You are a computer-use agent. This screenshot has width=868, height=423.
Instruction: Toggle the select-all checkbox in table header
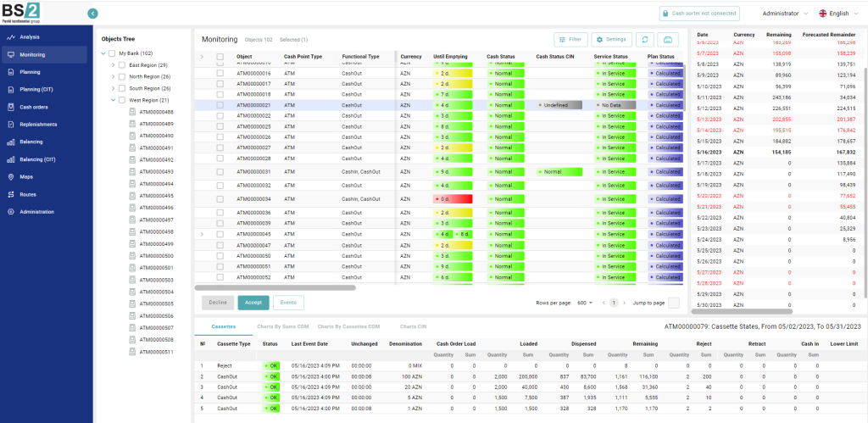(220, 57)
